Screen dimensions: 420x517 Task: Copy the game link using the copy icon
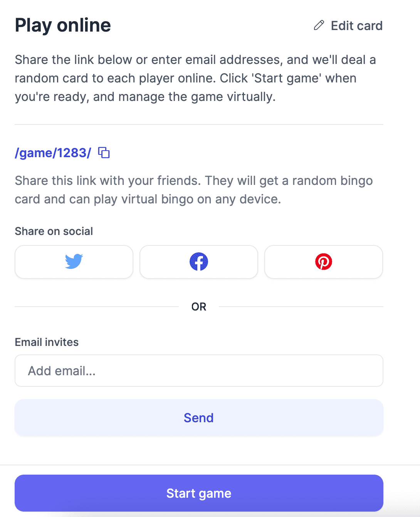coord(104,153)
